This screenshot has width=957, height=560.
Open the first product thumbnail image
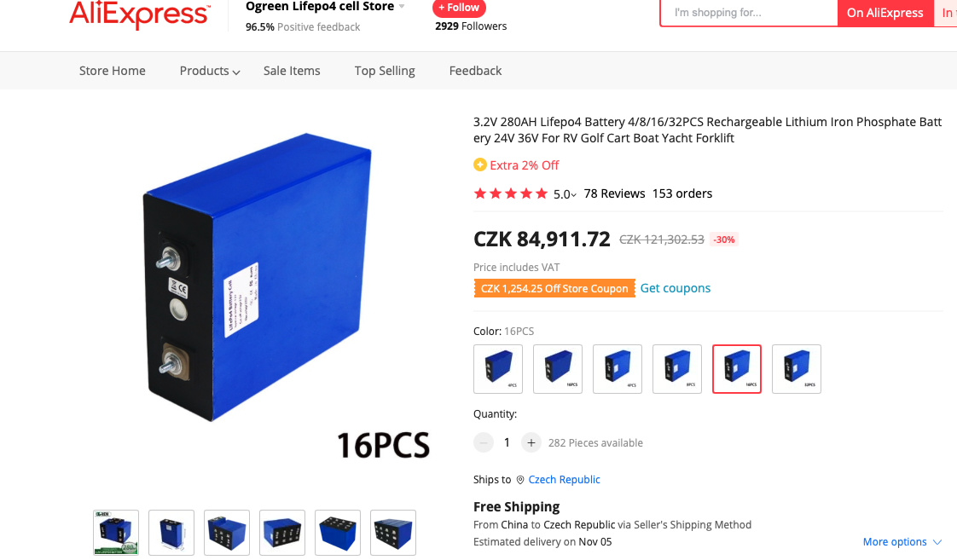point(116,533)
